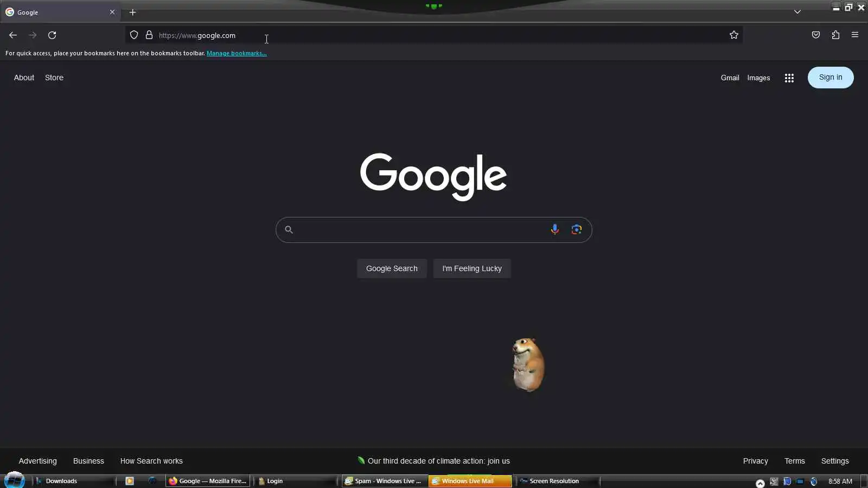Switch to the Login taskbar window
Viewport: 868px width, 488px height.
click(296, 481)
